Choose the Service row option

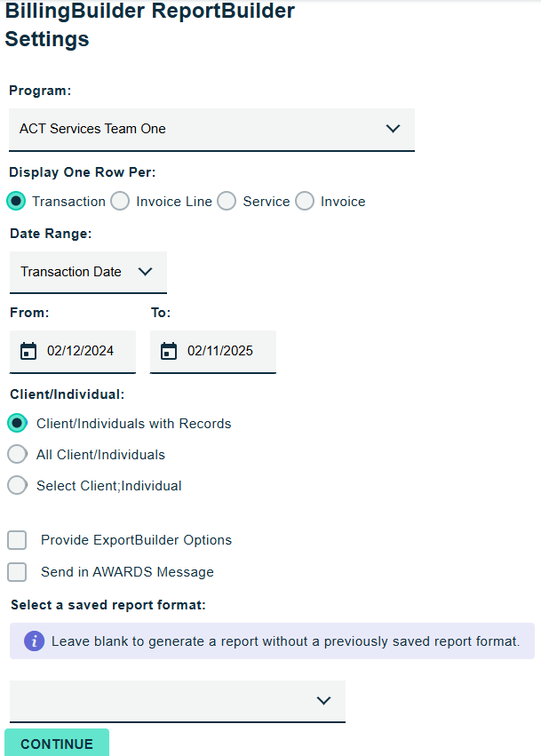tap(227, 202)
